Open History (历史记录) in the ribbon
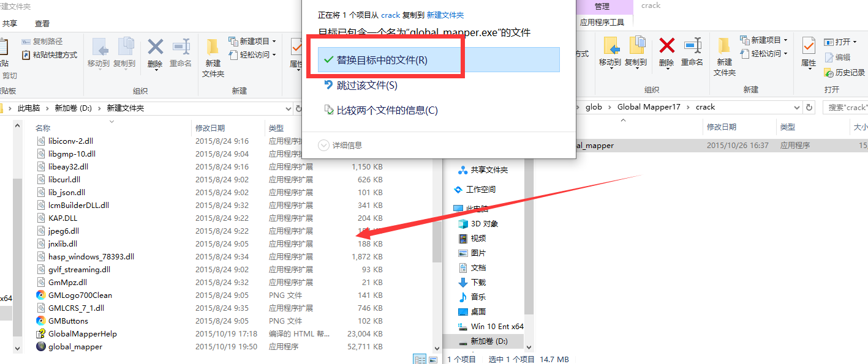The height and width of the screenshot is (364, 868). tap(844, 72)
